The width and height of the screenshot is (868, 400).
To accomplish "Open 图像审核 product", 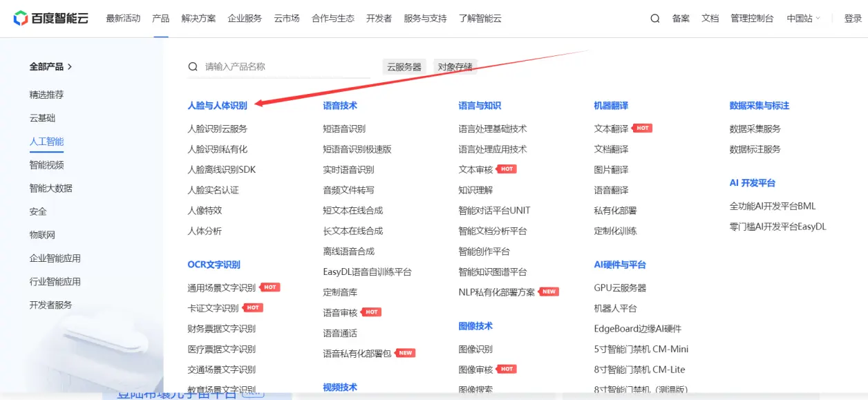I will (475, 370).
